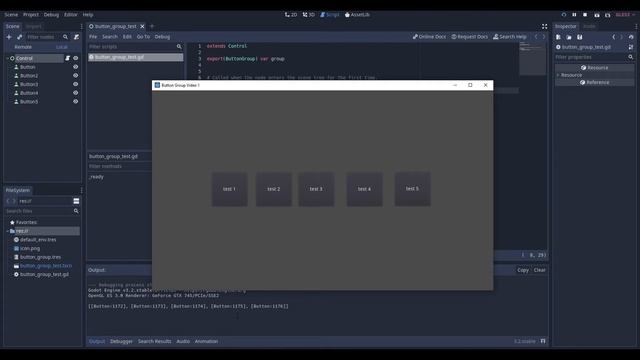Open the renderer GLES3 dropdown
The width and height of the screenshot is (640, 360).
[x=625, y=15]
